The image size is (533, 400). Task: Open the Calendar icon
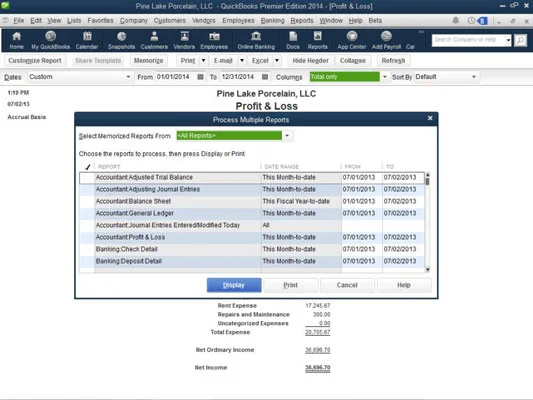pyautogui.click(x=87, y=40)
